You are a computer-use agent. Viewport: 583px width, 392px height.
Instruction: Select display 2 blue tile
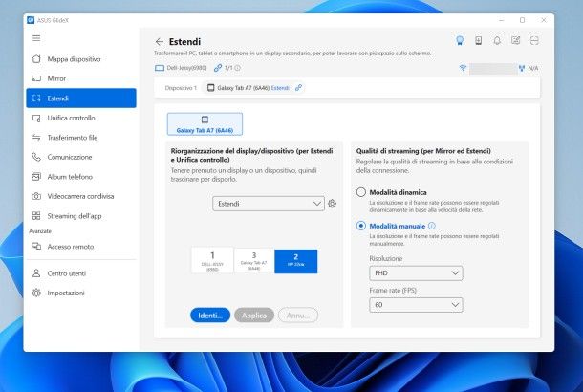[x=296, y=261]
